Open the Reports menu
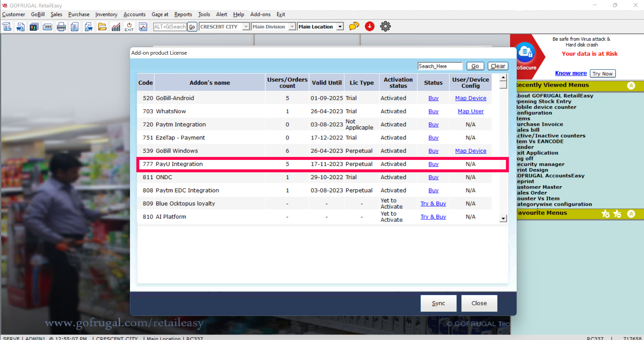 coord(183,15)
